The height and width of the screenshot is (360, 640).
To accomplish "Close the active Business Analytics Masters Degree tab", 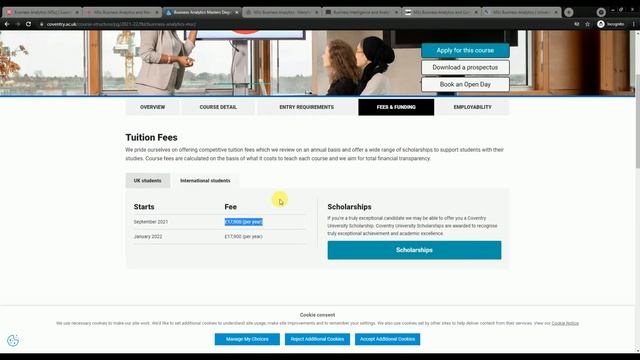I will click(236, 12).
